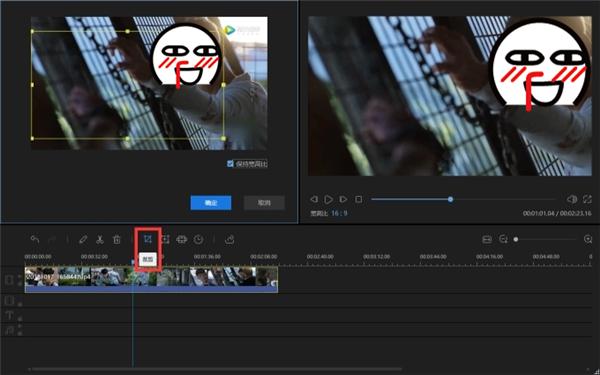
Task: Click the scissors split tool
Action: 100,240
